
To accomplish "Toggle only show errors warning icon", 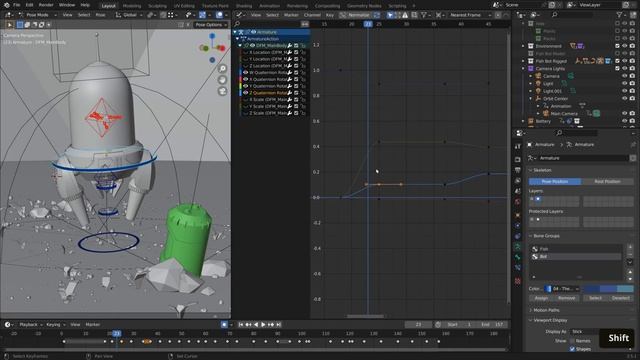I will click(405, 15).
